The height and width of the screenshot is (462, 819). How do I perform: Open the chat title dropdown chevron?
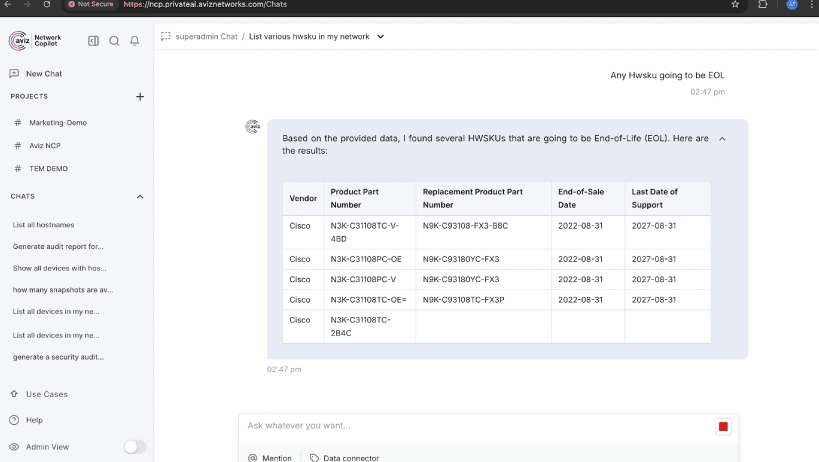pos(381,37)
